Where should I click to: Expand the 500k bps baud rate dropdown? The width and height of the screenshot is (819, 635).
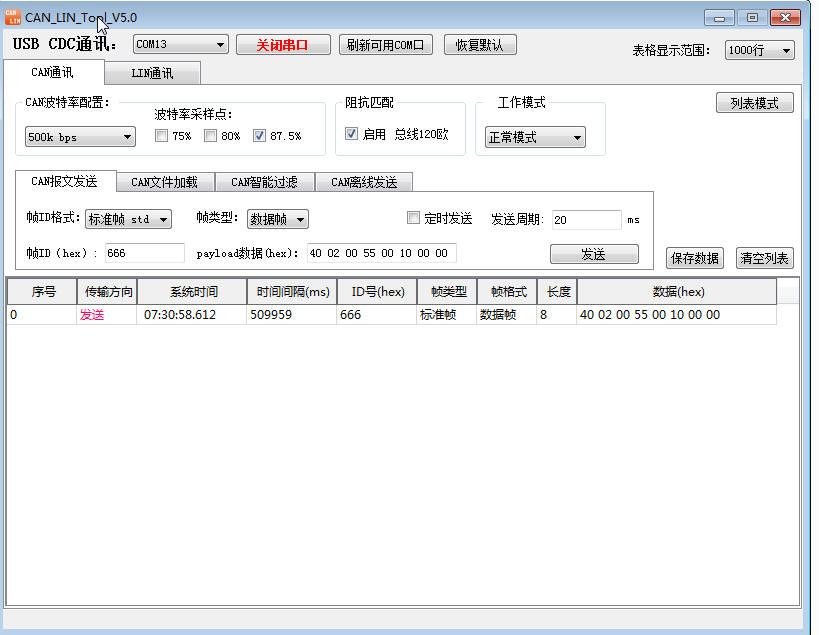(80, 137)
